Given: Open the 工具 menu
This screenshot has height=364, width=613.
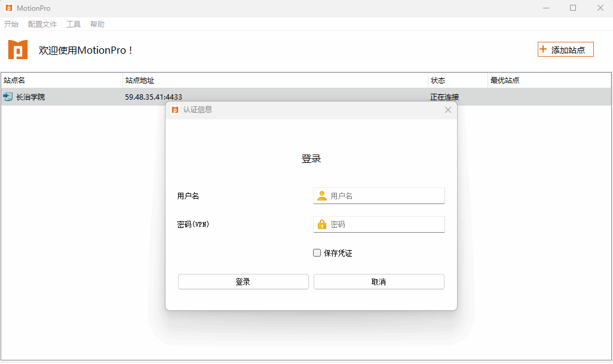Looking at the screenshot, I should pos(73,24).
